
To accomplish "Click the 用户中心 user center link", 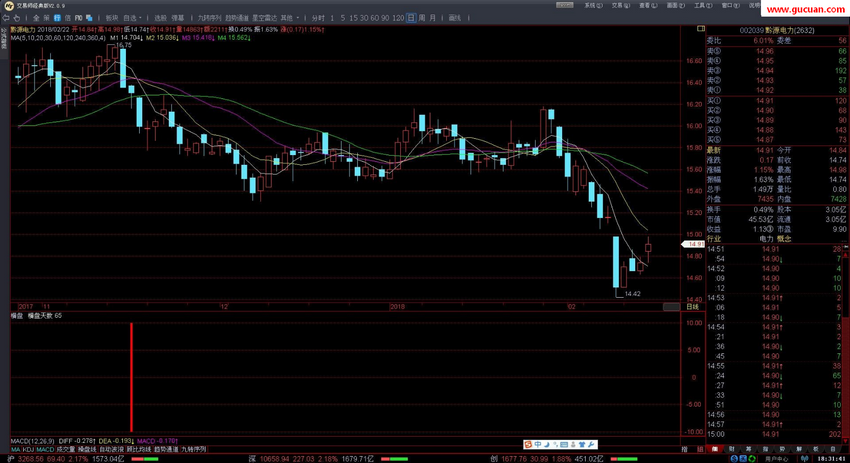I will tap(776, 459).
